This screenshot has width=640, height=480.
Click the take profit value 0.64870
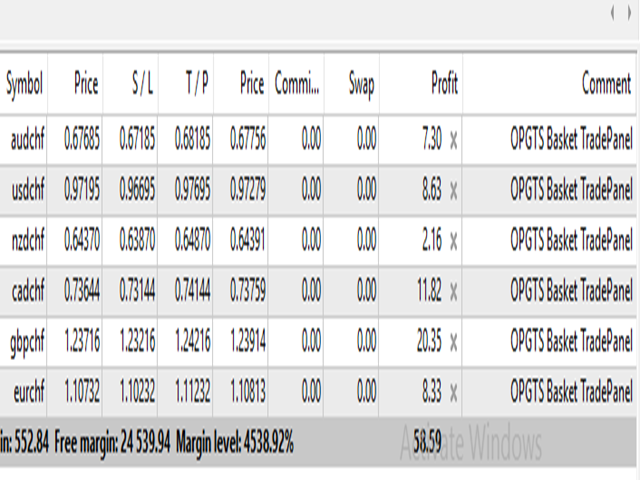(192, 239)
